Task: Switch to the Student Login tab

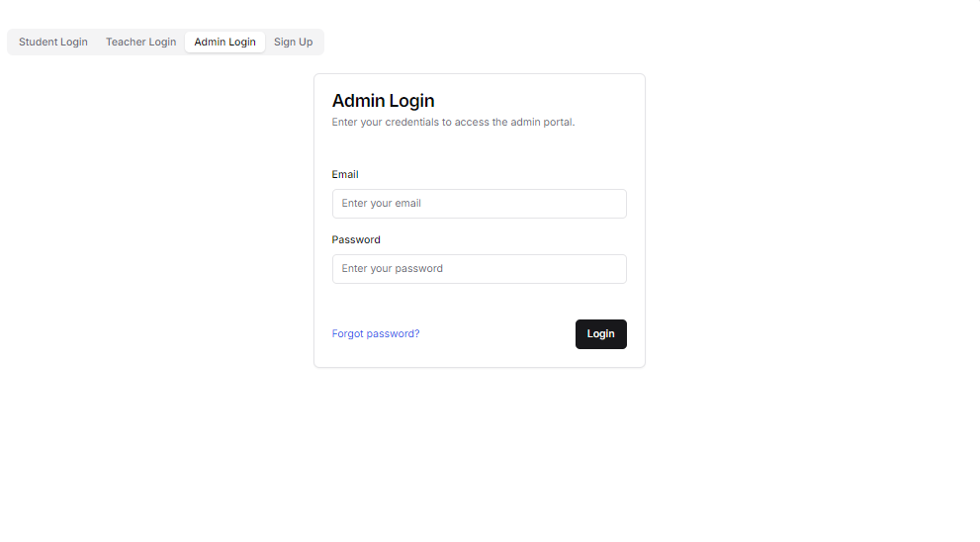Action: pyautogui.click(x=53, y=42)
